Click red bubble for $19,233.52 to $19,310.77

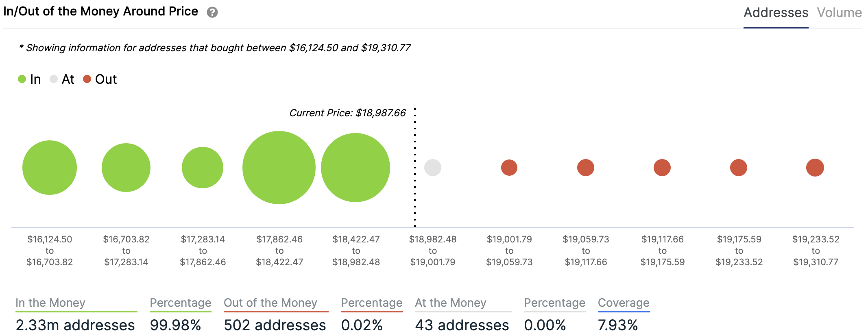click(x=815, y=168)
